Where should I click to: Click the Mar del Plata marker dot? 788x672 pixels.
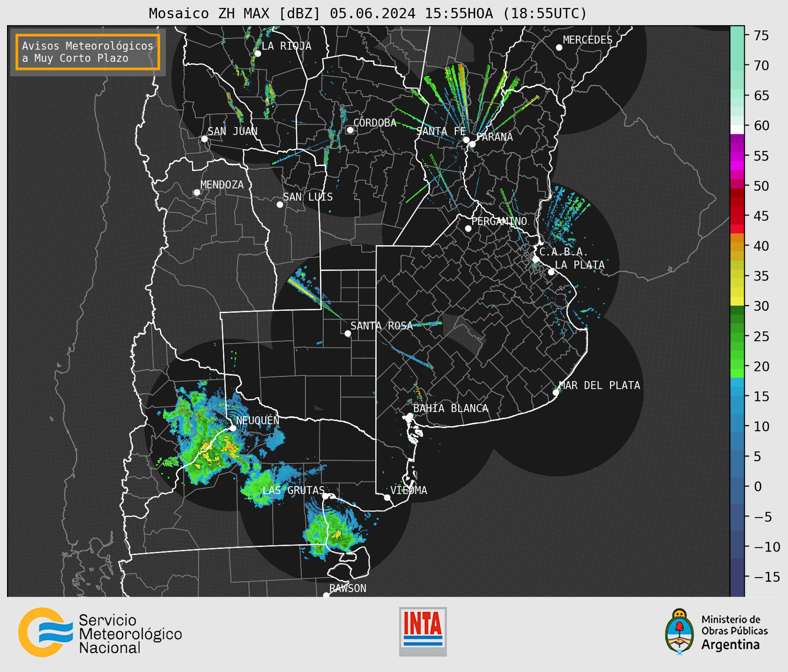(556, 393)
